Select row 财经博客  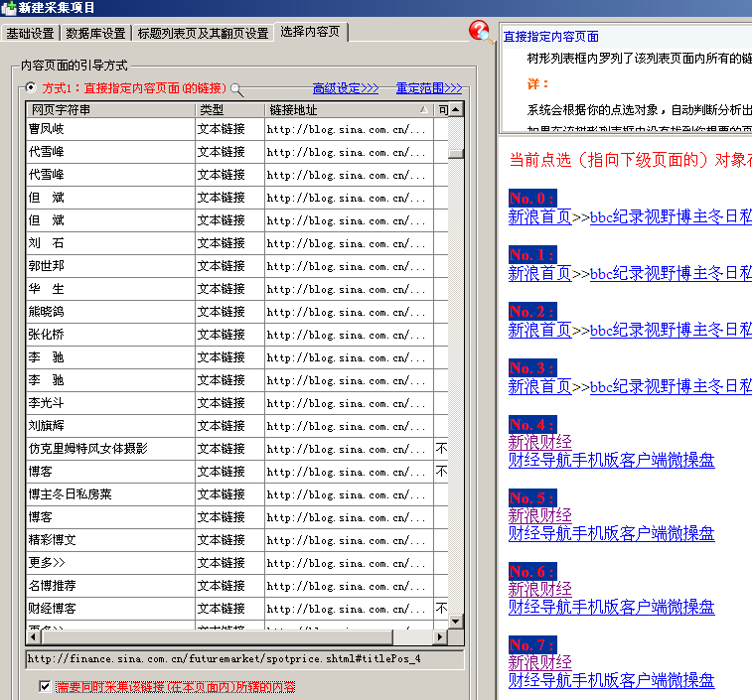point(237,609)
